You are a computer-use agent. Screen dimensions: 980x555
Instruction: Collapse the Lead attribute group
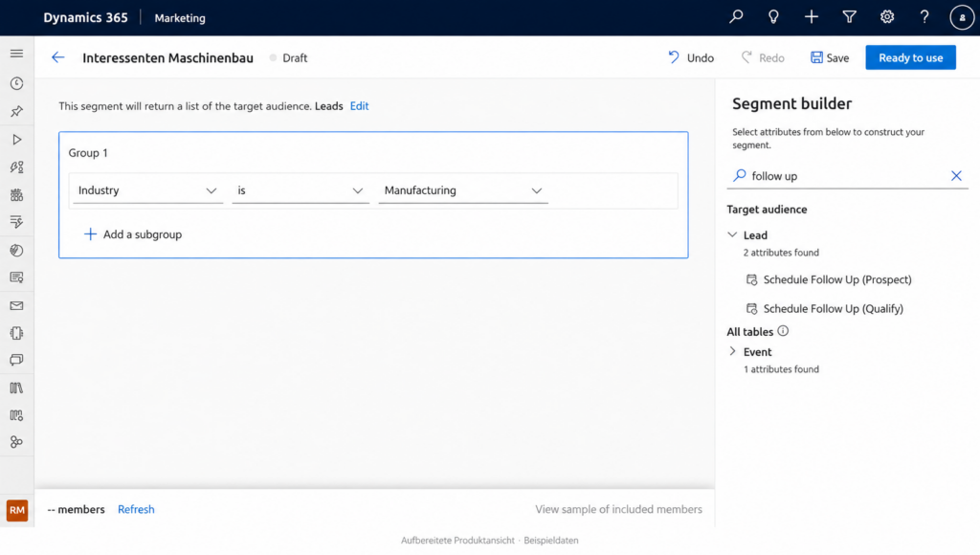732,235
